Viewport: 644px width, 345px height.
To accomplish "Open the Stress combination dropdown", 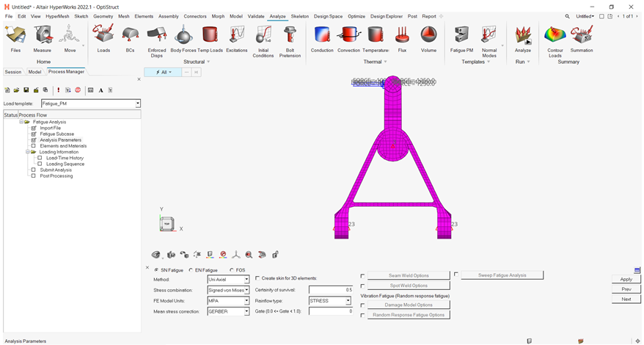I will click(246, 290).
